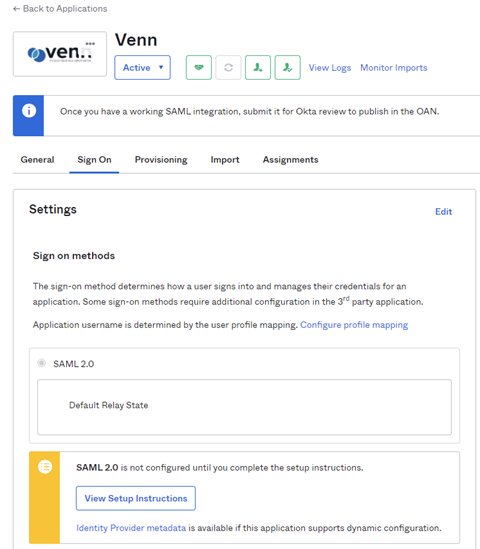Click the user icon with checkmark
This screenshot has height=549, width=480.
pyautogui.click(x=287, y=67)
